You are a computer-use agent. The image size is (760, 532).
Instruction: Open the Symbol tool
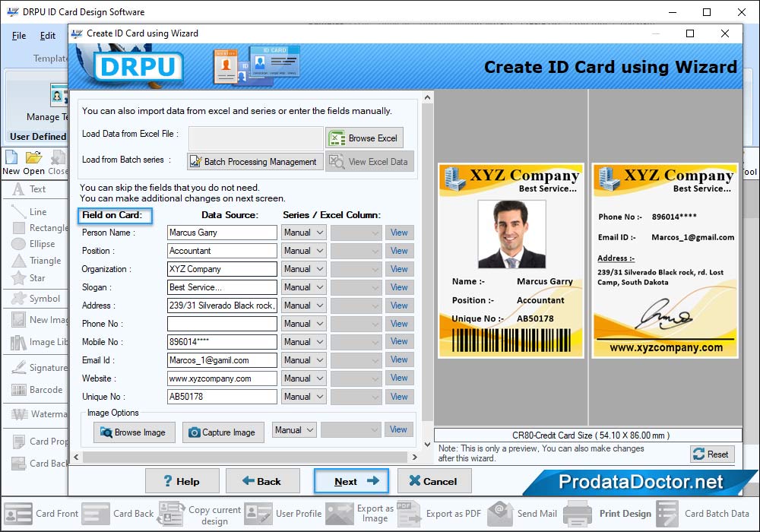point(36,299)
